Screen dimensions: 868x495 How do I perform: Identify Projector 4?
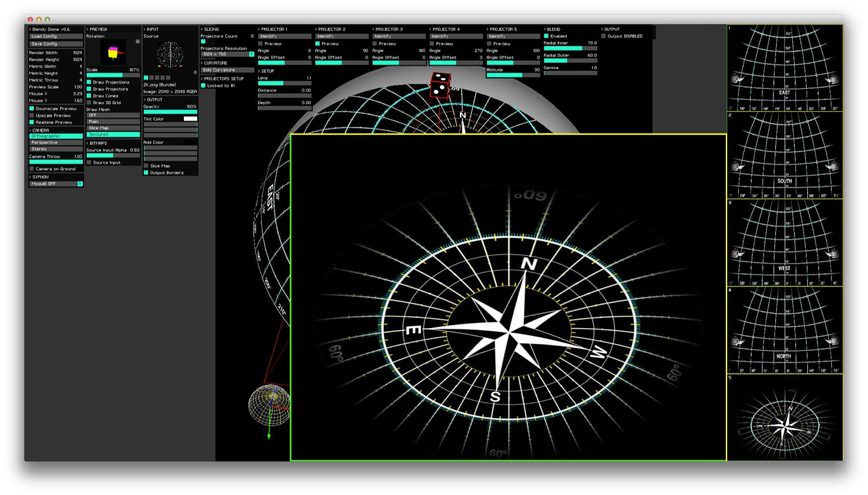[456, 36]
